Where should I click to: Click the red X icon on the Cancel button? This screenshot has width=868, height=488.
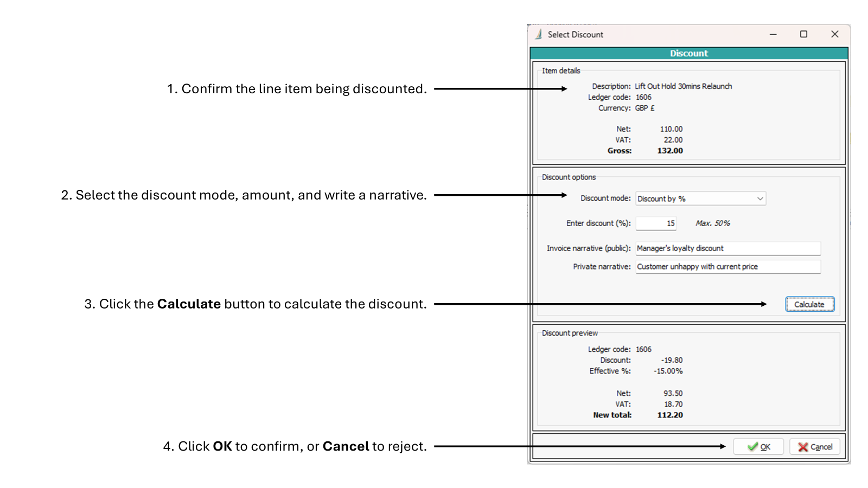click(x=802, y=446)
